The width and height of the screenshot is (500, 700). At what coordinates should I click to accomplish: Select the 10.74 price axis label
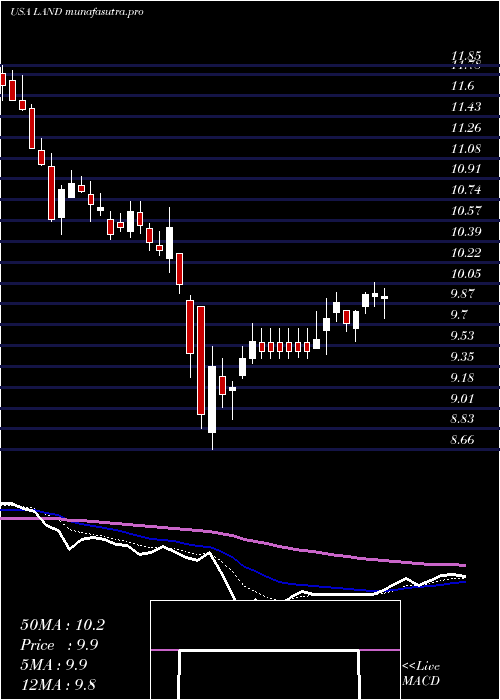click(x=466, y=190)
